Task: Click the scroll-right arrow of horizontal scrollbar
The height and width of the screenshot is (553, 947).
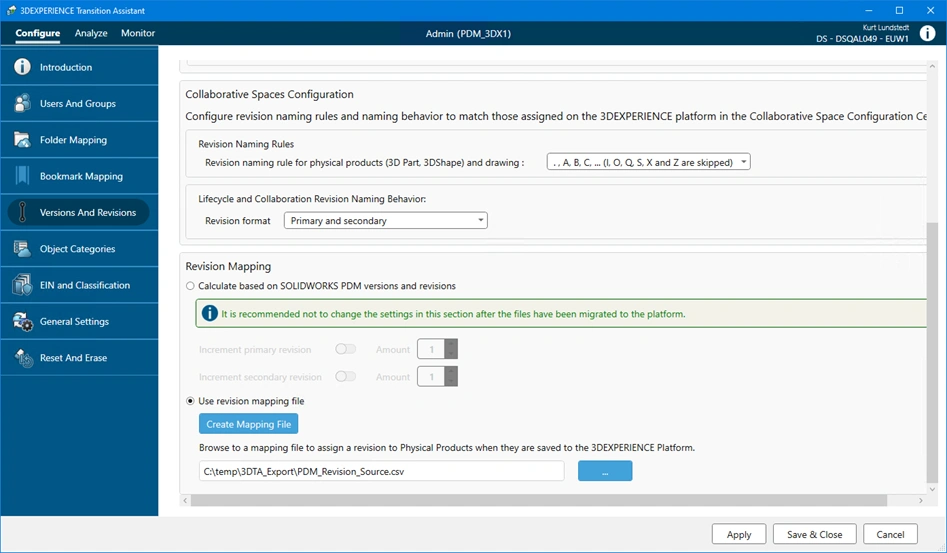Action: pyautogui.click(x=920, y=500)
